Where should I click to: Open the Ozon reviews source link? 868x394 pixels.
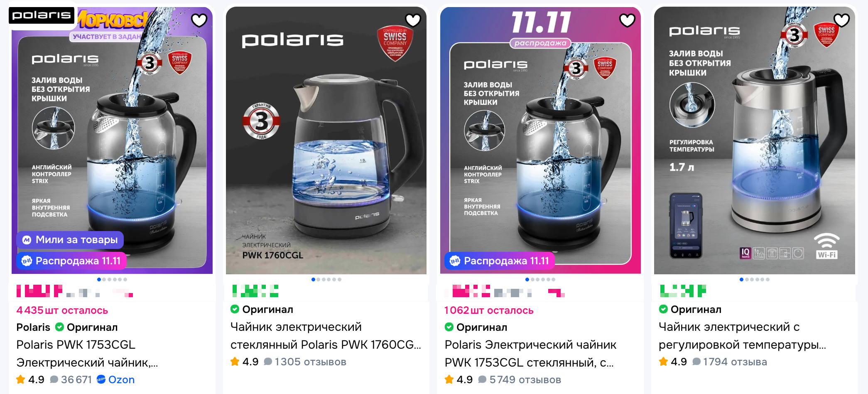tap(115, 379)
